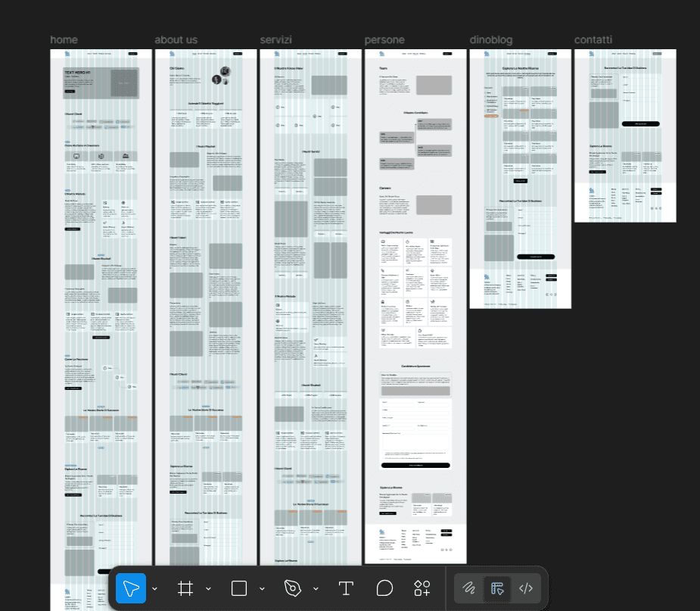Open the shape tools dropdown chevron
Viewport: 700px width, 611px height.
pos(262,589)
